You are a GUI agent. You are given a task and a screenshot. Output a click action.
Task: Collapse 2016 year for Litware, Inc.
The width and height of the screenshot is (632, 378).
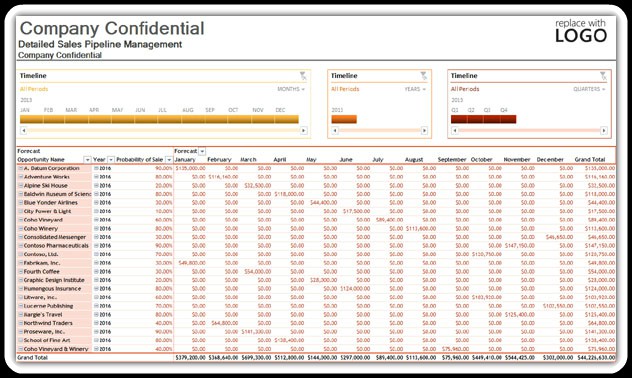tap(96, 297)
